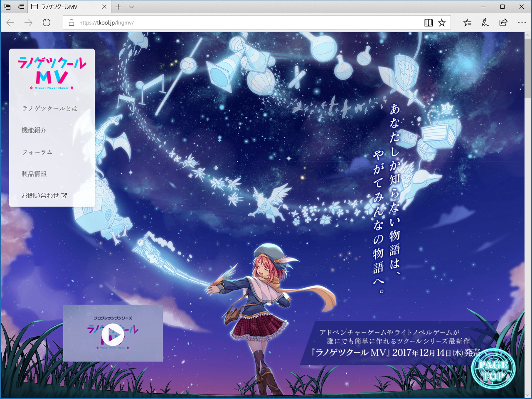The height and width of the screenshot is (399, 532).
Task: Open a new browser tab
Action: pos(118,7)
